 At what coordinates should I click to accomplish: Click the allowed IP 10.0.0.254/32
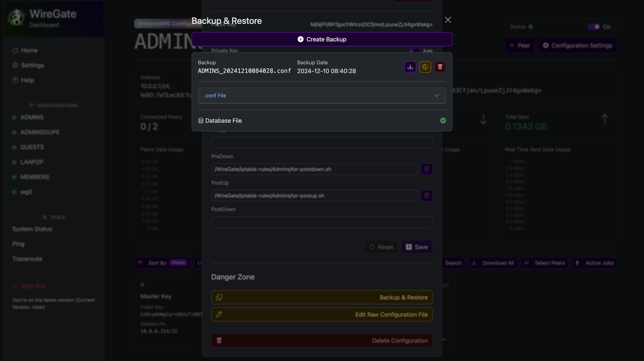coord(159,331)
